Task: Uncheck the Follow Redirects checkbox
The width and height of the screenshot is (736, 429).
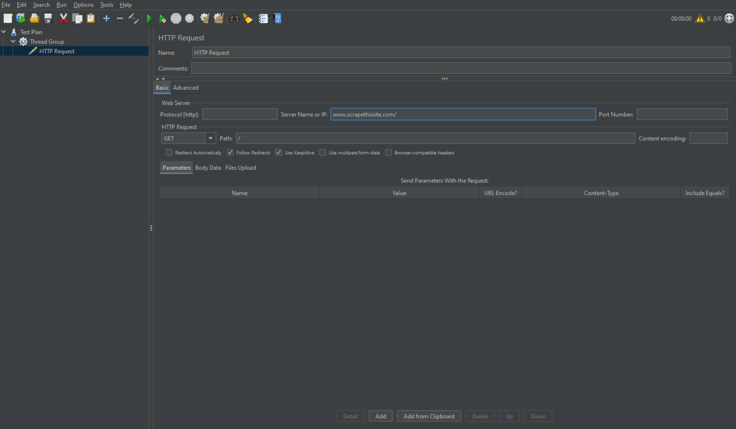Action: tap(230, 153)
